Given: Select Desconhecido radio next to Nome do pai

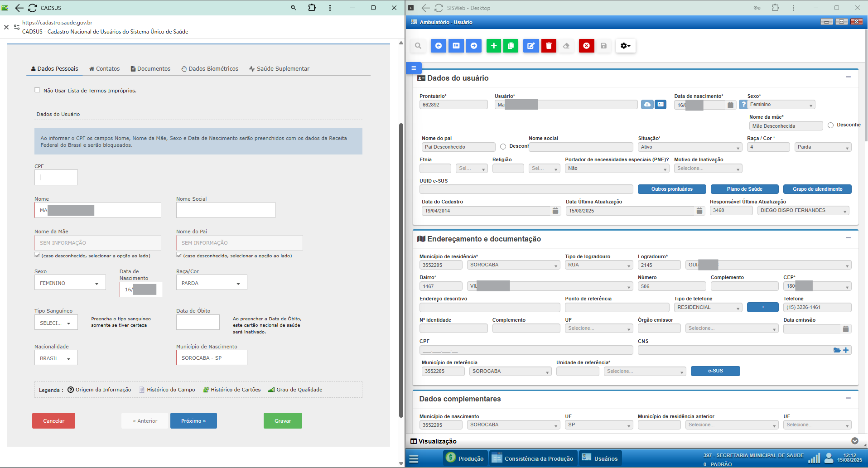Looking at the screenshot, I should click(x=503, y=147).
